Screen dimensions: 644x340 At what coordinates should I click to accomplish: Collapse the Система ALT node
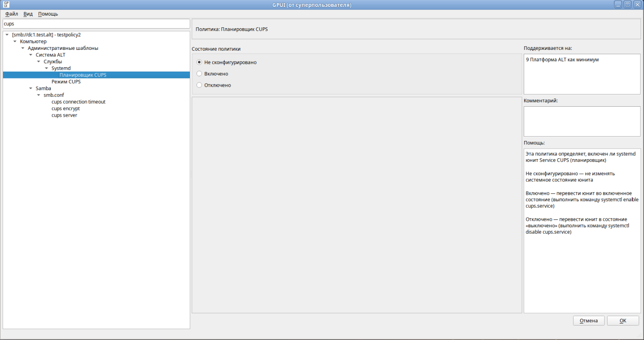pos(31,55)
